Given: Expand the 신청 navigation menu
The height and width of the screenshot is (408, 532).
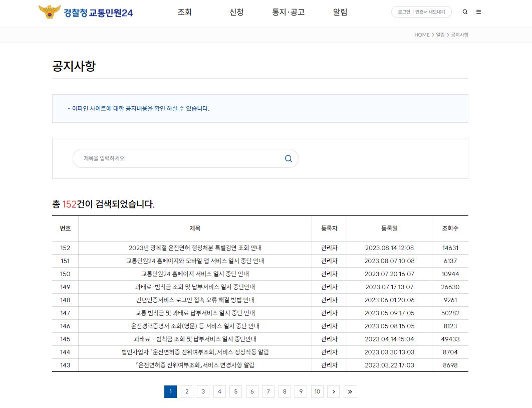Looking at the screenshot, I should coord(236,12).
